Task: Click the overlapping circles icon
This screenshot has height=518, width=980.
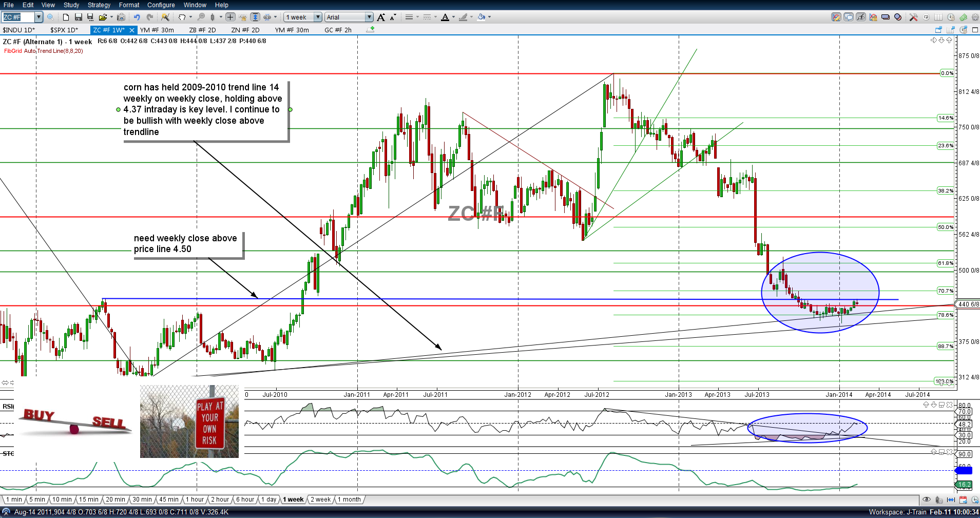Action: coord(898,17)
